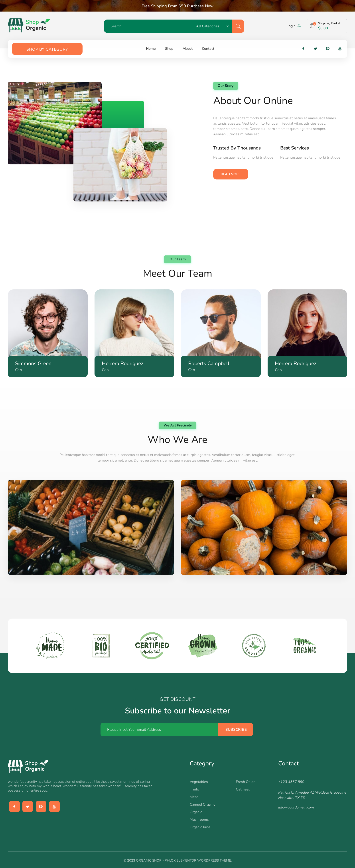Click the footer orange YouTube icon

click(x=54, y=806)
